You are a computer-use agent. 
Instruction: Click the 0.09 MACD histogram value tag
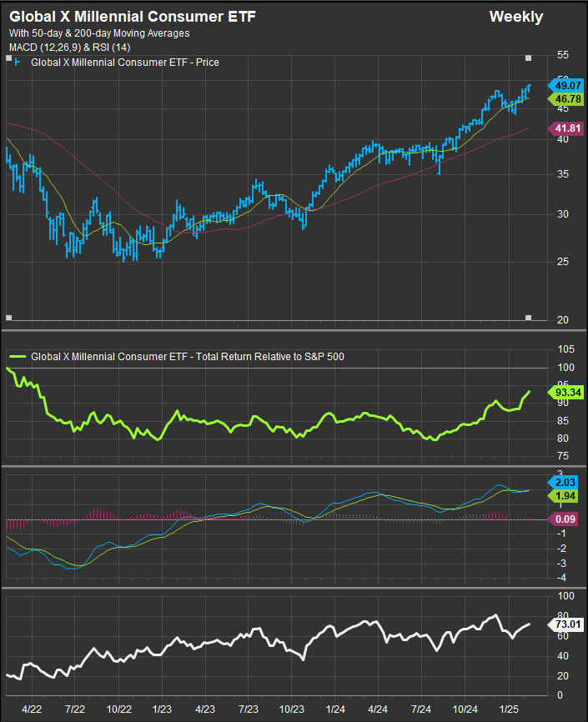click(x=563, y=519)
